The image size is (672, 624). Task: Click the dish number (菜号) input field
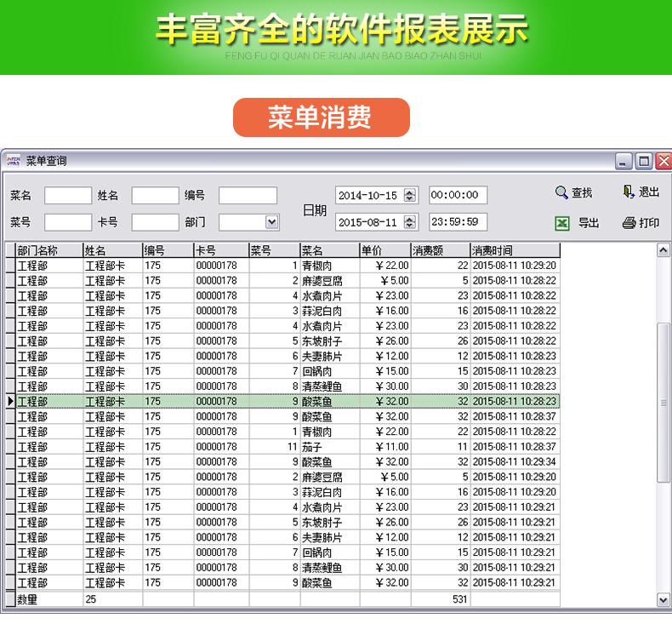point(68,222)
